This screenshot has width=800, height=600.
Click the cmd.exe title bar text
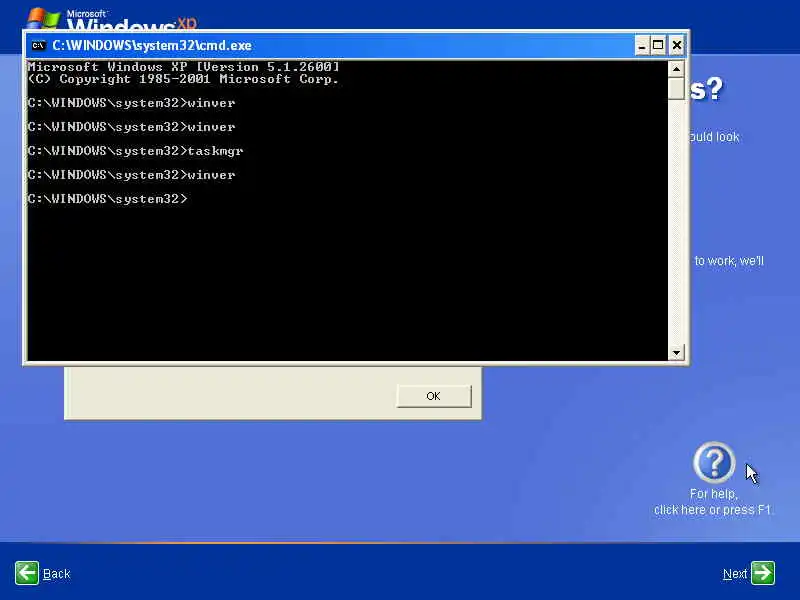pyautogui.click(x=152, y=45)
